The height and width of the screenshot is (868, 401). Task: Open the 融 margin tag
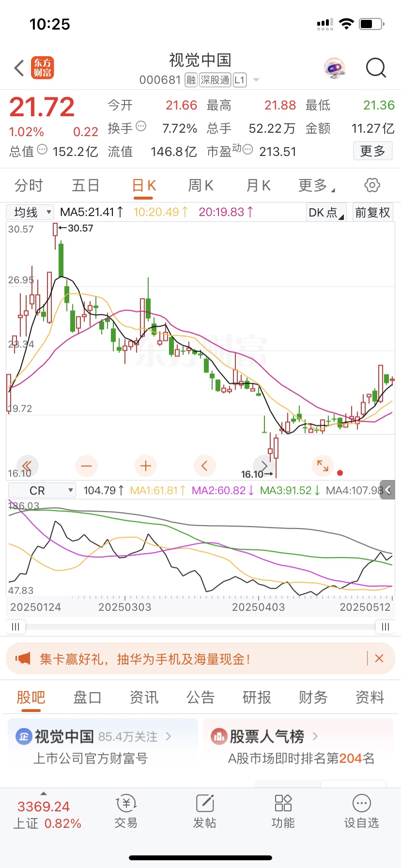click(x=191, y=80)
